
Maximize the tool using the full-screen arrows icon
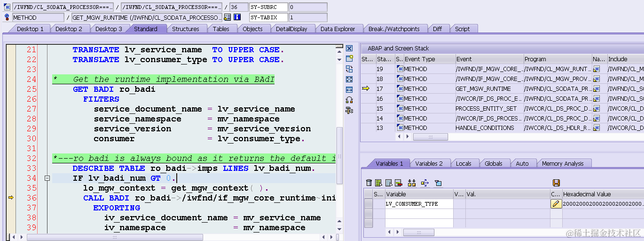click(349, 80)
